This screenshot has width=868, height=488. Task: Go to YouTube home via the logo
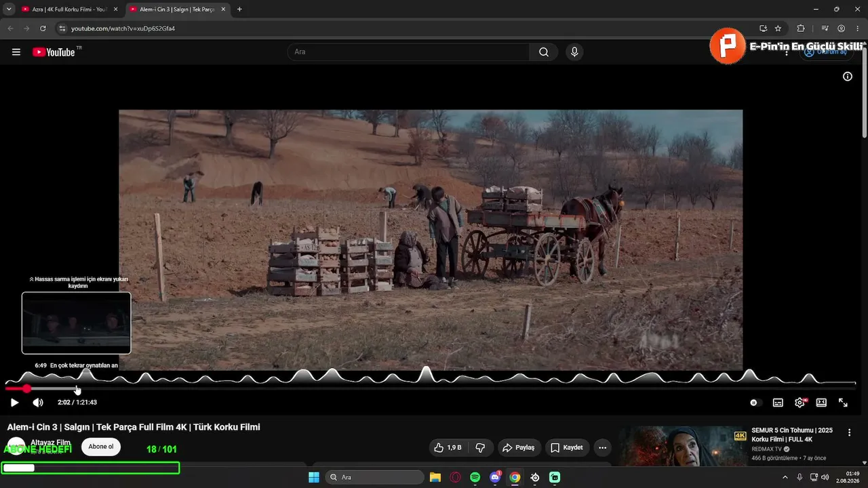[54, 52]
